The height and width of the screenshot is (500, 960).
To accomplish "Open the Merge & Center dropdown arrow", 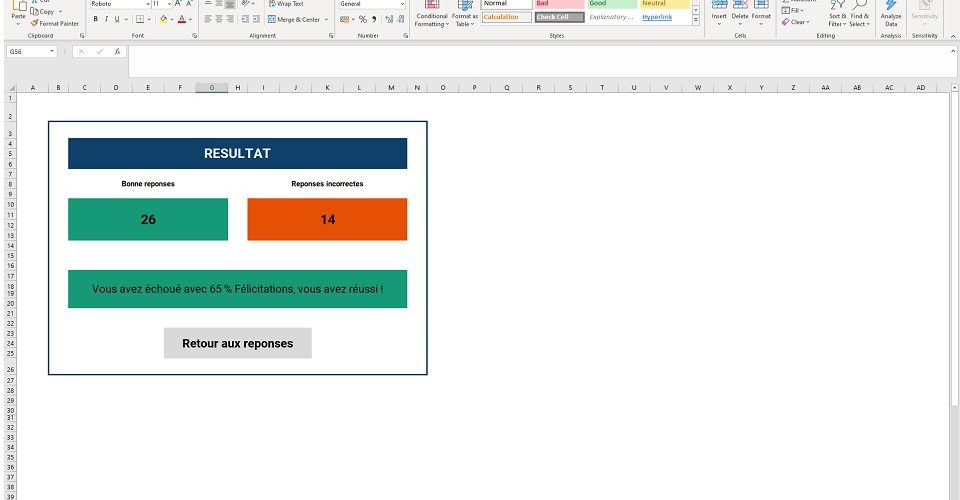I will point(326,20).
